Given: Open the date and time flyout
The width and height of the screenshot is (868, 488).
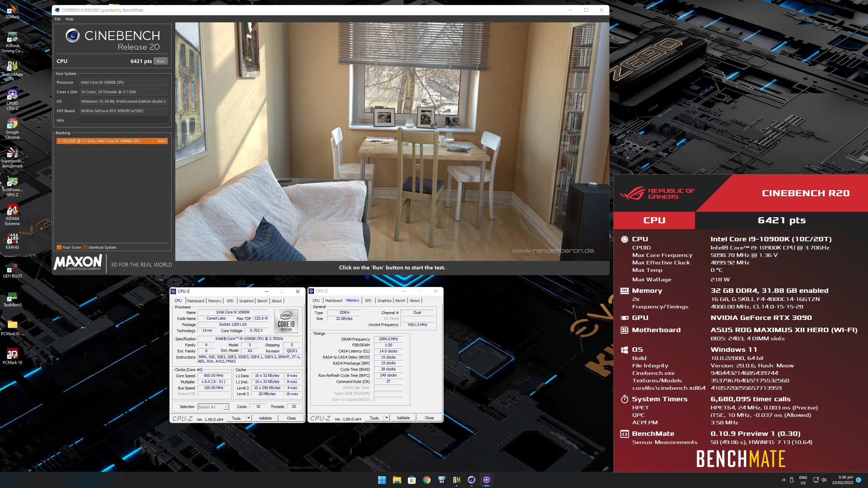Looking at the screenshot, I should pyautogui.click(x=843, y=480).
